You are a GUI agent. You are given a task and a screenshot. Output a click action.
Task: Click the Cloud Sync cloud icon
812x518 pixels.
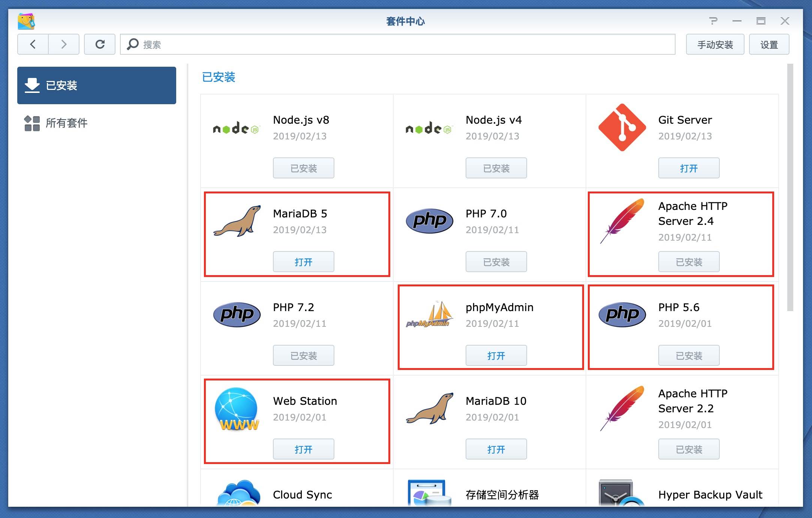tap(238, 493)
